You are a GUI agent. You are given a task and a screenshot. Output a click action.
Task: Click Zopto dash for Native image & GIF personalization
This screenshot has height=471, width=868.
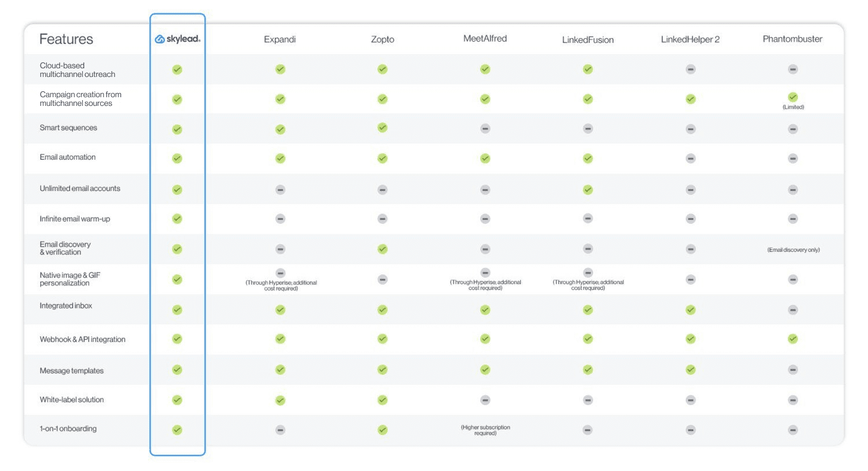point(382,279)
